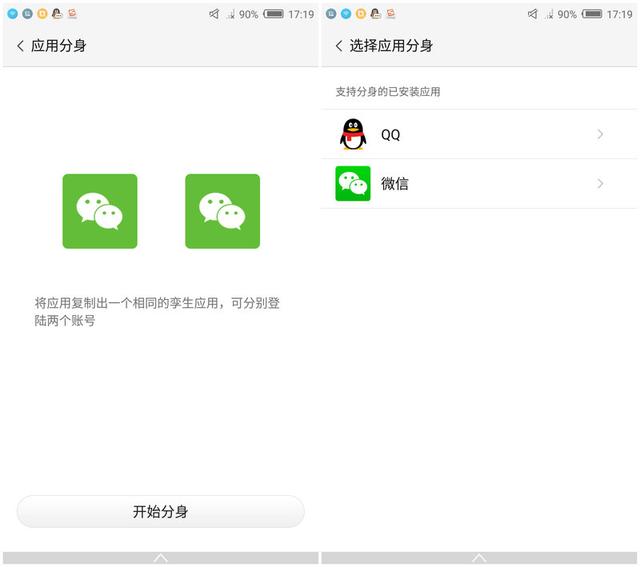
Task: Tap the battery icon on left status bar
Action: point(273,14)
